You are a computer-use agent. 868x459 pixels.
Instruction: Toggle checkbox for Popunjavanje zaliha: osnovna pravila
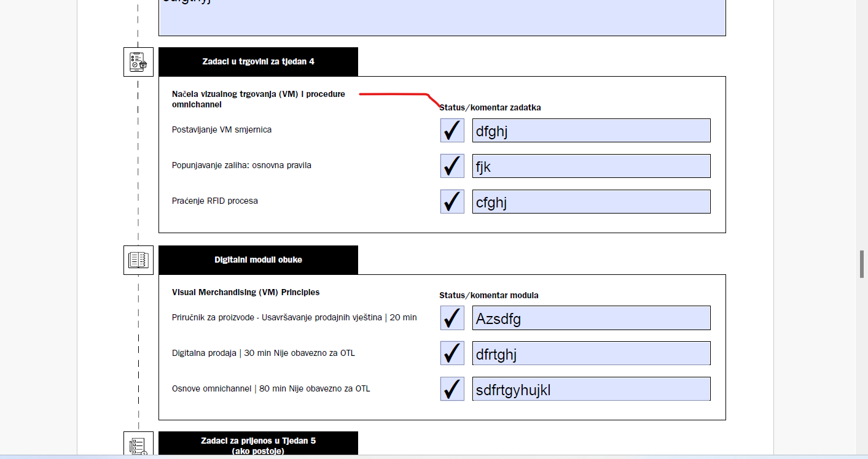(452, 166)
